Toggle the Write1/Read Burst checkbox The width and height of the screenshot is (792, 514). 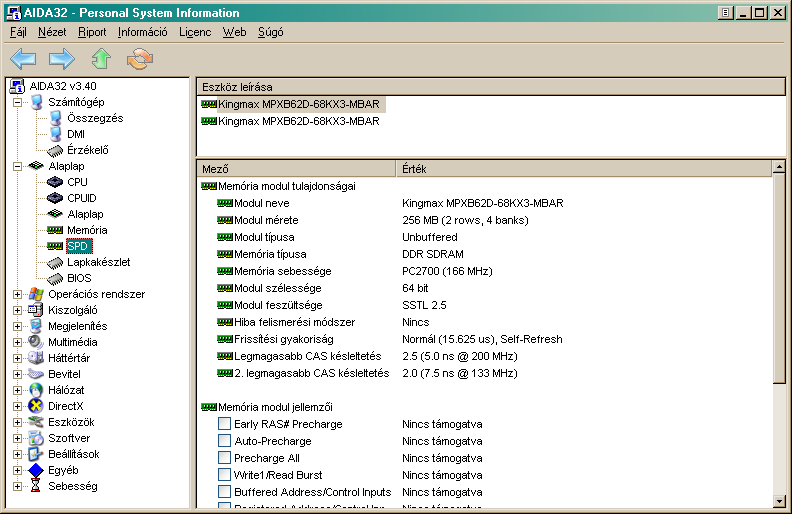(224, 475)
